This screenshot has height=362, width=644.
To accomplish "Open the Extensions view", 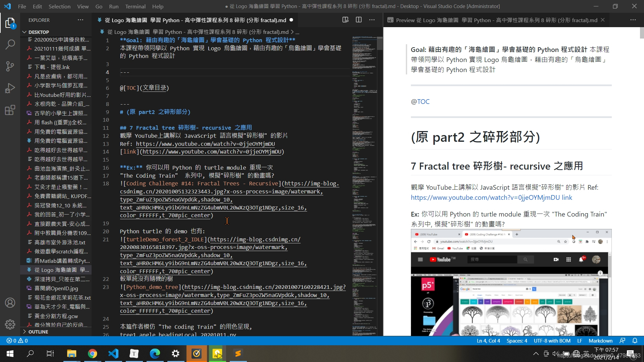I will [10, 110].
